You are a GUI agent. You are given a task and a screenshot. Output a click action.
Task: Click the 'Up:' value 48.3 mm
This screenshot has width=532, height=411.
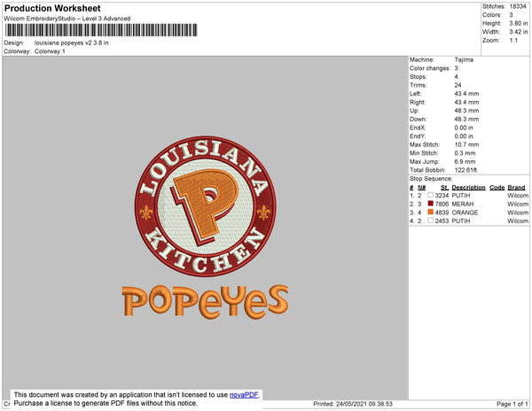tap(467, 111)
